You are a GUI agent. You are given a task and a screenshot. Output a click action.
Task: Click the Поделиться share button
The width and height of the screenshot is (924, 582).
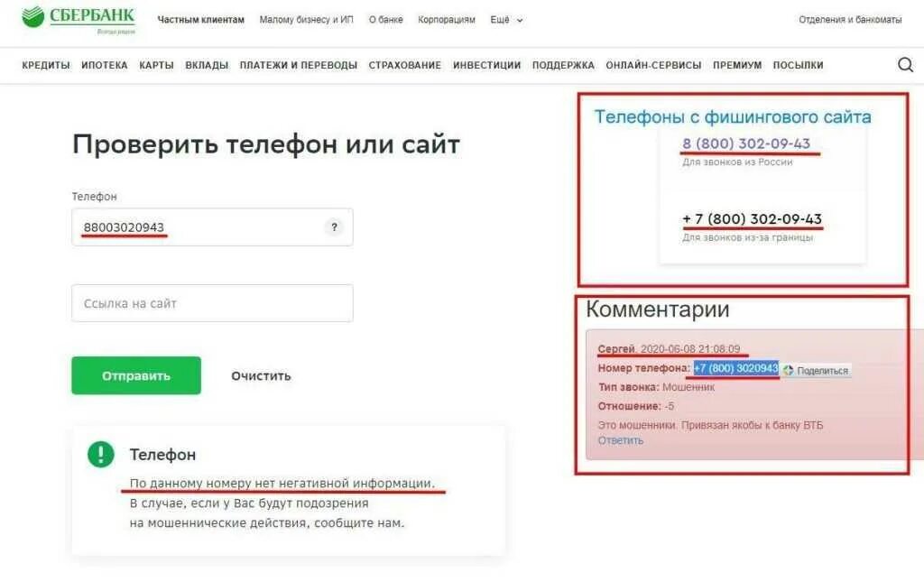tap(817, 371)
